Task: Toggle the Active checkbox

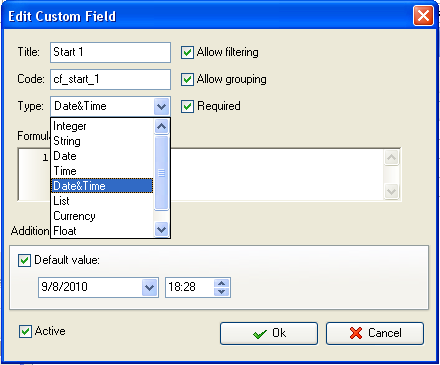Action: pos(25,332)
